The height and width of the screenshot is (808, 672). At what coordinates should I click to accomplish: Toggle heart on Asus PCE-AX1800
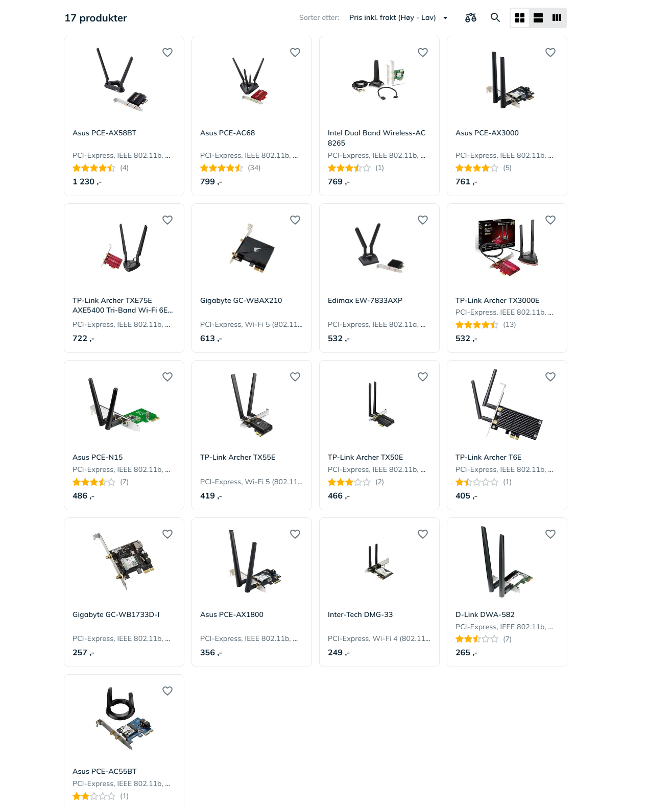click(295, 534)
